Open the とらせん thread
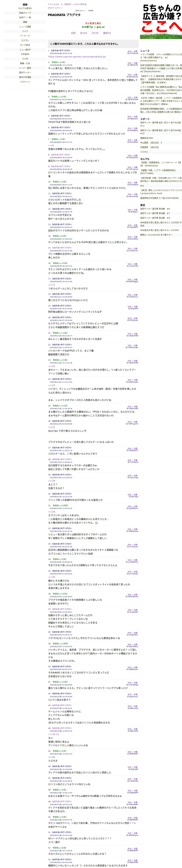The height and width of the screenshot is (868, 182). 144,152
